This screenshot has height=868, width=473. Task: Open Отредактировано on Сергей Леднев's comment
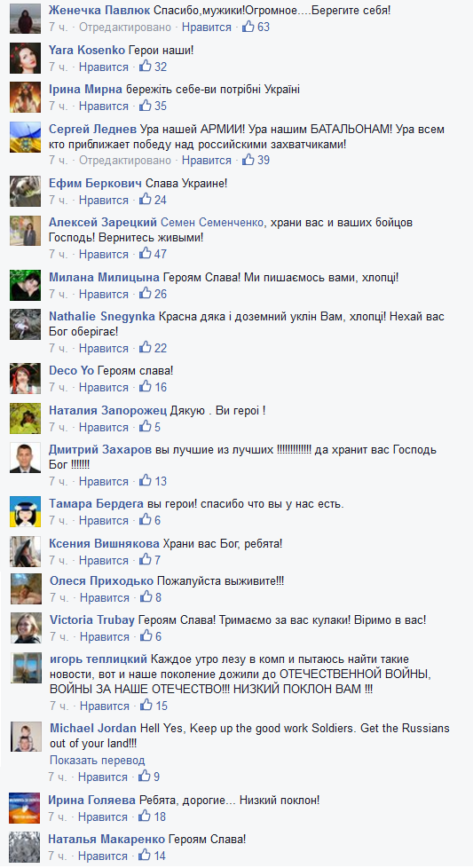coord(125,160)
